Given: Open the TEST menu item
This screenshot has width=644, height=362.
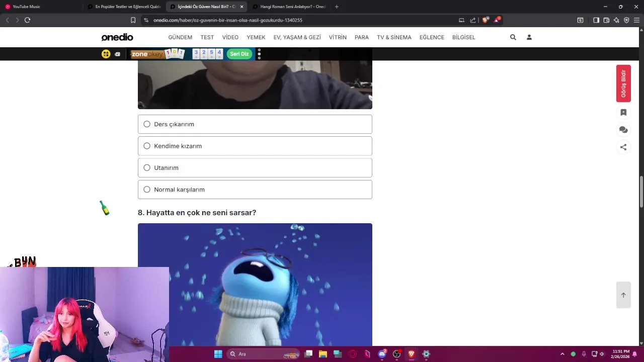Looking at the screenshot, I should click(x=207, y=37).
